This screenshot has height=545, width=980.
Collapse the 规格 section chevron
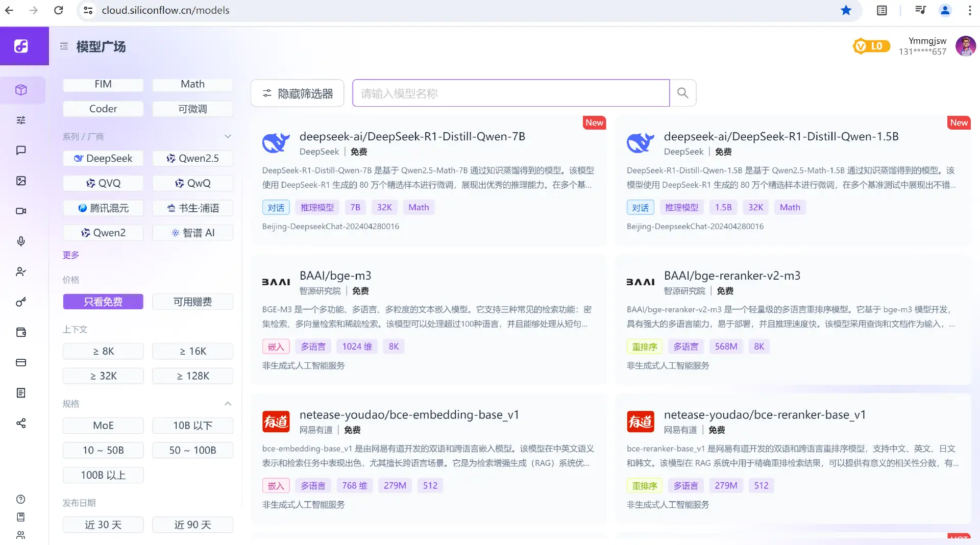click(228, 404)
